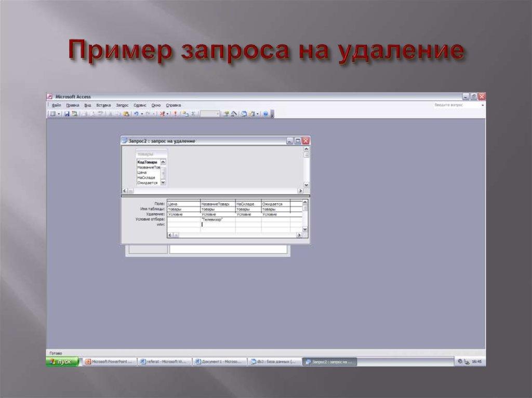The width and height of the screenshot is (532, 398).
Task: Click the New Object toolbar icon
Action: (250, 113)
